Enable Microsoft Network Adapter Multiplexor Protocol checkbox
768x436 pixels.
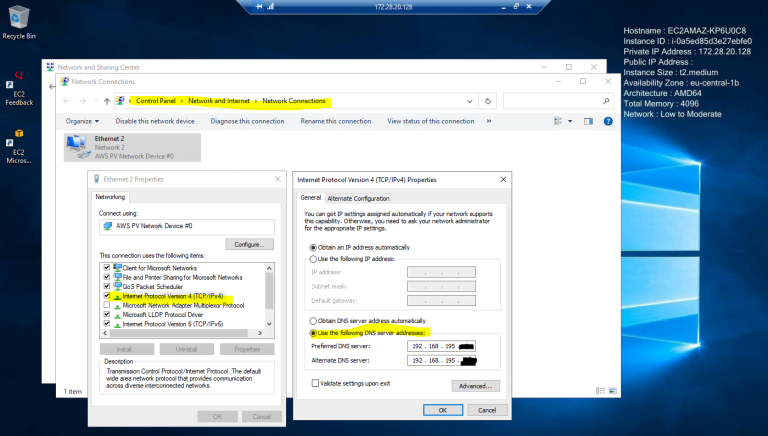106,305
